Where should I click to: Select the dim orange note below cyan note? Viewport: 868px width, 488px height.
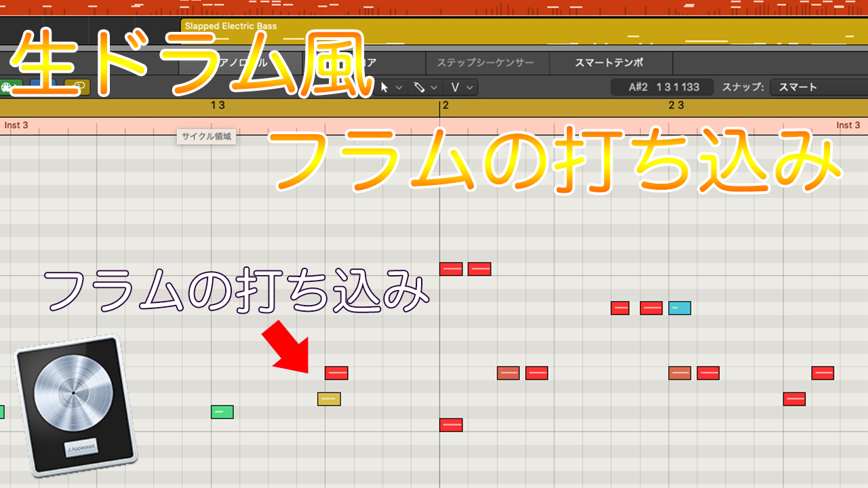pos(679,373)
